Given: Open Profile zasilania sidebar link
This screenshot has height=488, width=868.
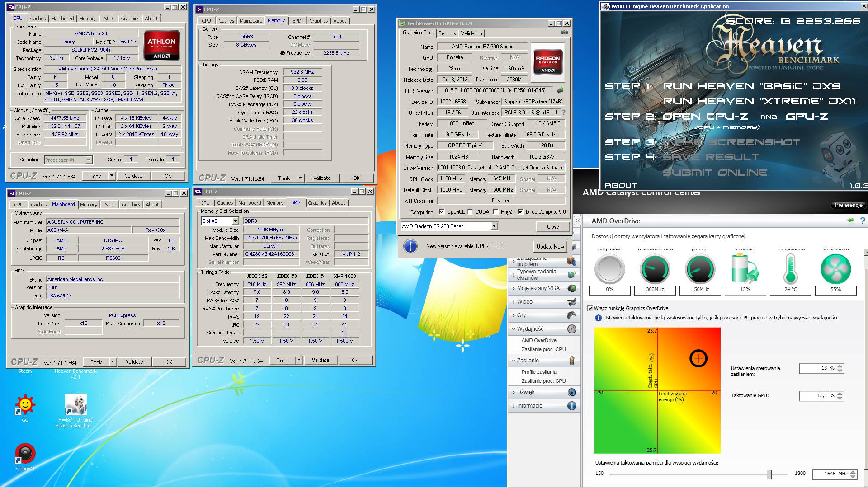Looking at the screenshot, I should coord(538,372).
